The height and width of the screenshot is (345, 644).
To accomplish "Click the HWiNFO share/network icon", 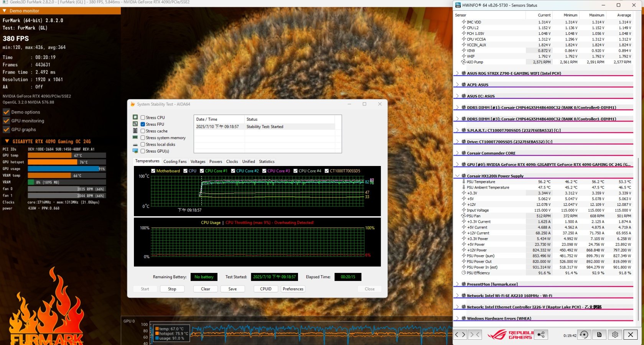I will click(x=541, y=335).
